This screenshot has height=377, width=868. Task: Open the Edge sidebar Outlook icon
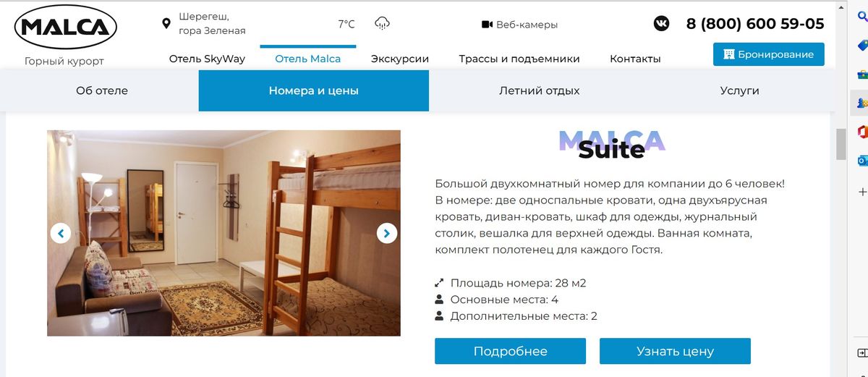[x=861, y=160]
